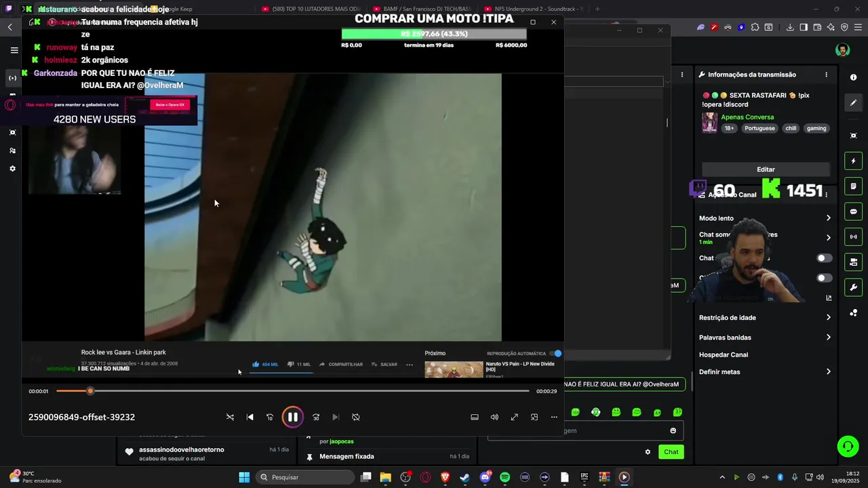This screenshot has height=488, width=868.
Task: Toggle Reprodução automática autoplay switch
Action: 557,353
